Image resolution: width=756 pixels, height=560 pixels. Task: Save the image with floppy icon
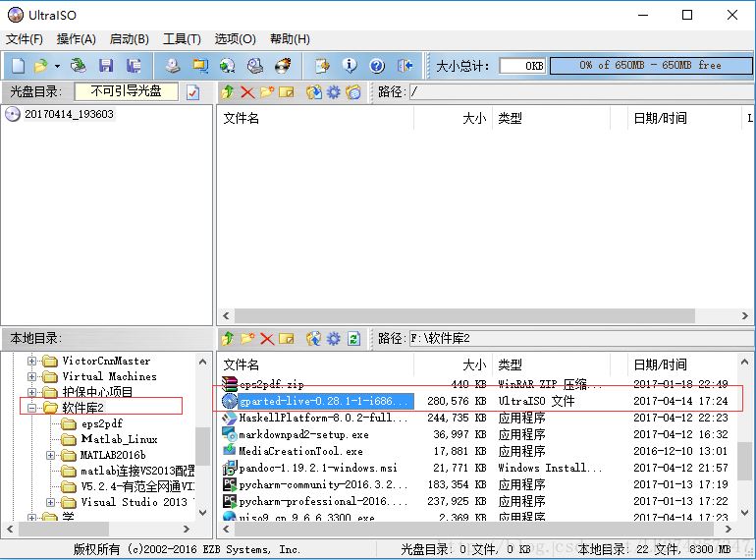(106, 66)
